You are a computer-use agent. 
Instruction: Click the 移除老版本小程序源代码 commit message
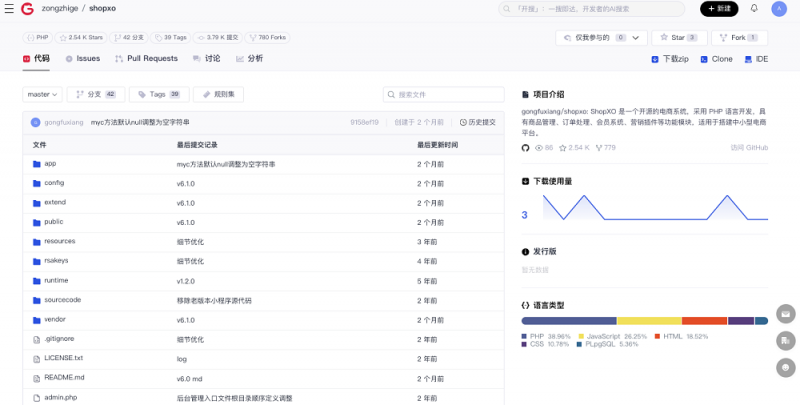[214, 301]
